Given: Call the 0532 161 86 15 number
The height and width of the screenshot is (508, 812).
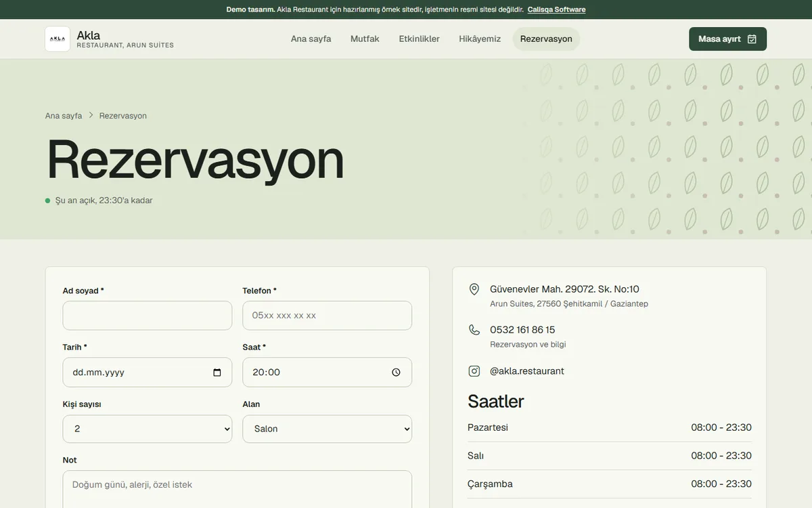Looking at the screenshot, I should pyautogui.click(x=522, y=330).
